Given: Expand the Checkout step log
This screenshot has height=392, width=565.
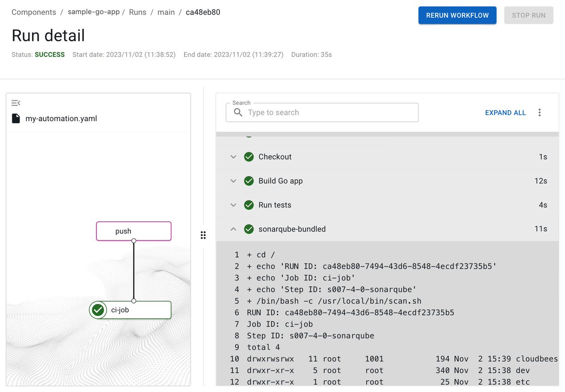Looking at the screenshot, I should click(234, 157).
